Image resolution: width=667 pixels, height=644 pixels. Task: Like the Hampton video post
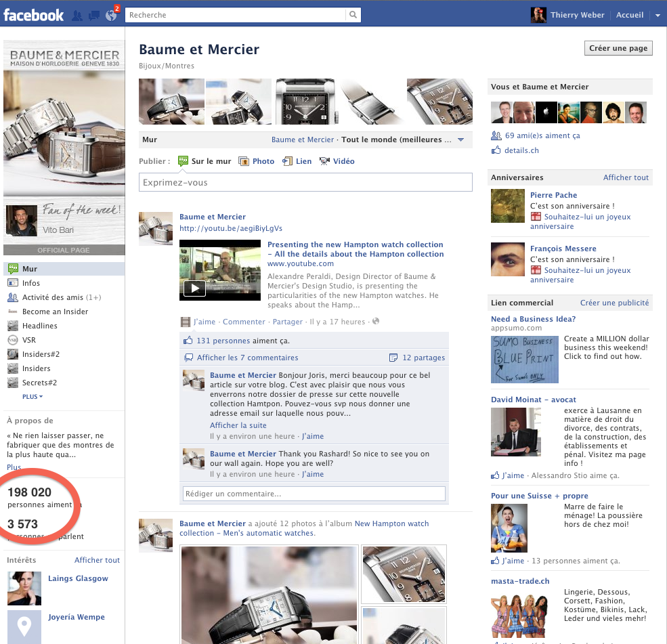(x=205, y=322)
